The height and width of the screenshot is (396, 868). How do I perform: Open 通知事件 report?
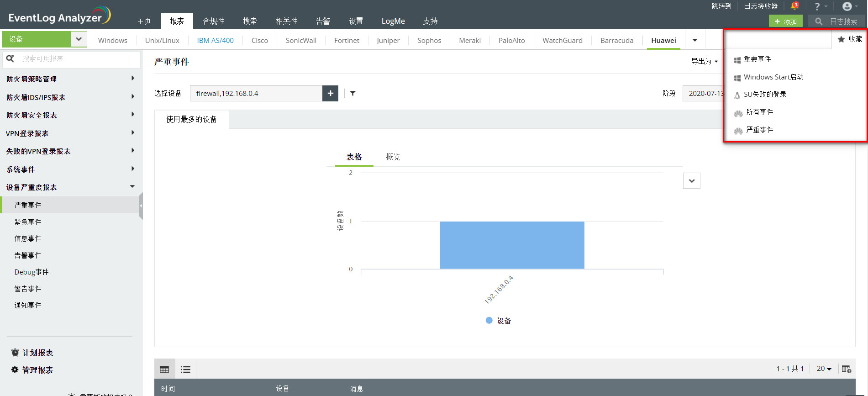[28, 305]
